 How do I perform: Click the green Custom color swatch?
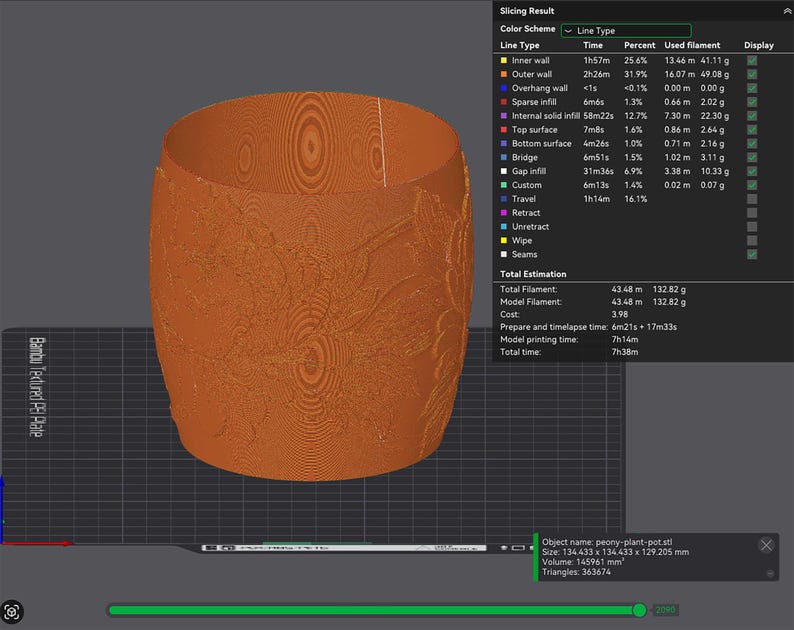click(x=504, y=185)
